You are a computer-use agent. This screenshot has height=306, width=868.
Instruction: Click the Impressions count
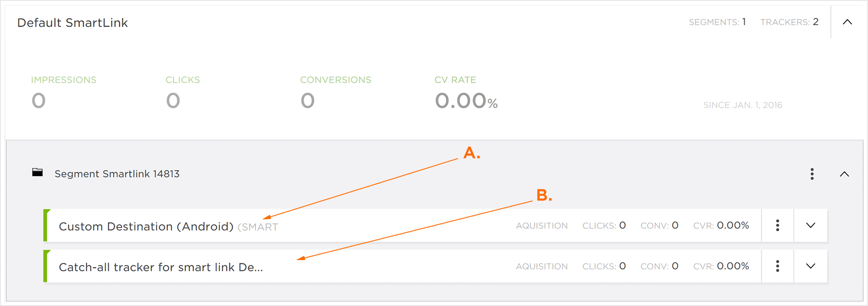coord(38,101)
